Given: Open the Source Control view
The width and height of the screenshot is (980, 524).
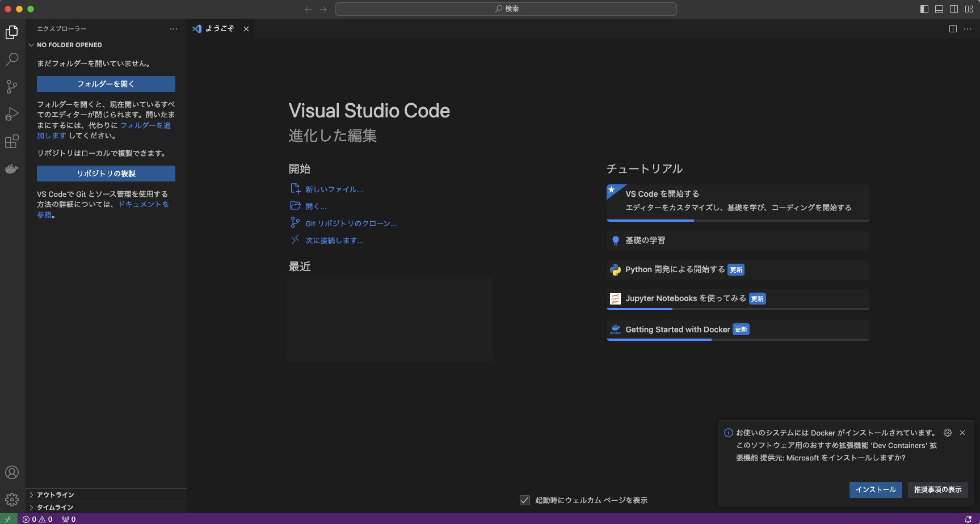Looking at the screenshot, I should click(x=12, y=87).
